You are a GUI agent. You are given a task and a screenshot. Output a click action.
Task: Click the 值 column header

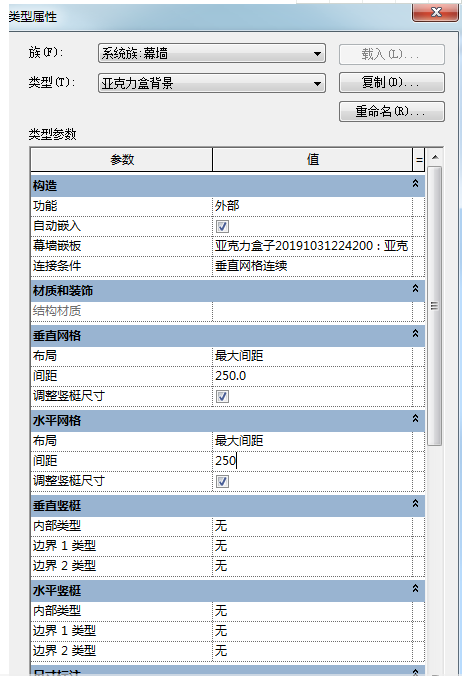(x=313, y=160)
